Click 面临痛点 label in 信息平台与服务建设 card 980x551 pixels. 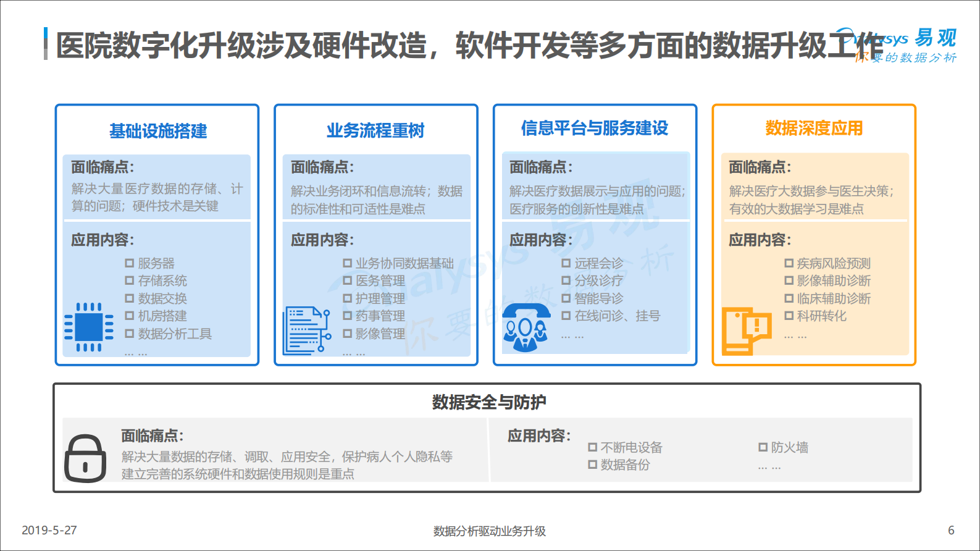pyautogui.click(x=541, y=167)
